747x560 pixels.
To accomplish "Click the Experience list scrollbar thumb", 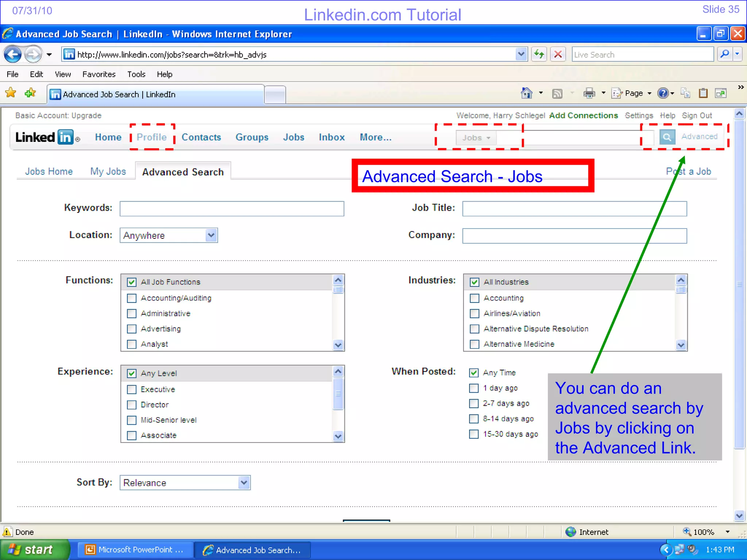I will [x=338, y=394].
